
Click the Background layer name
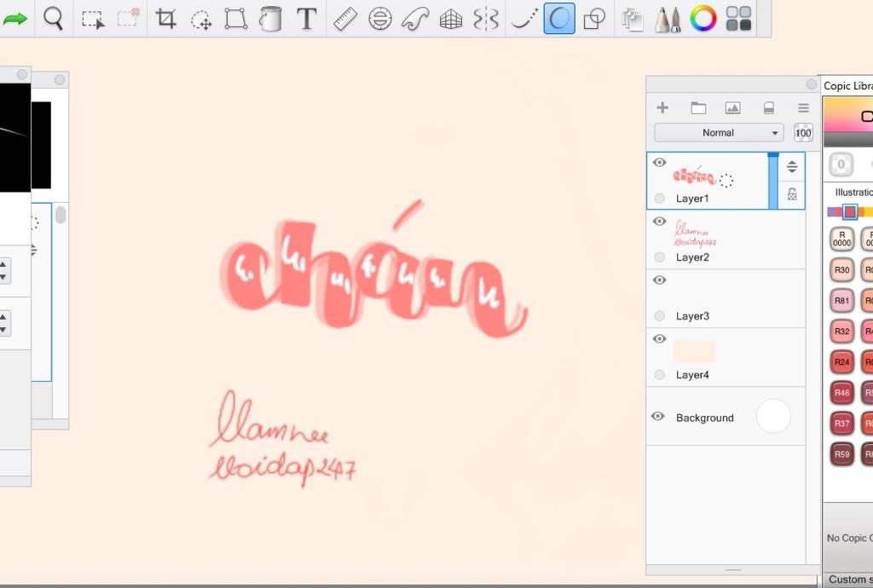(705, 418)
